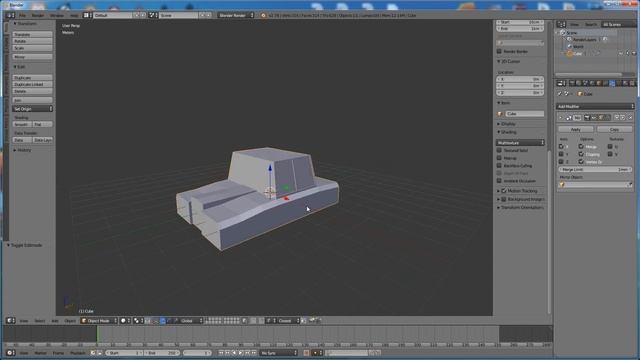This screenshot has width=640, height=360.
Task: Click the Cube item name field
Action: coord(524,114)
